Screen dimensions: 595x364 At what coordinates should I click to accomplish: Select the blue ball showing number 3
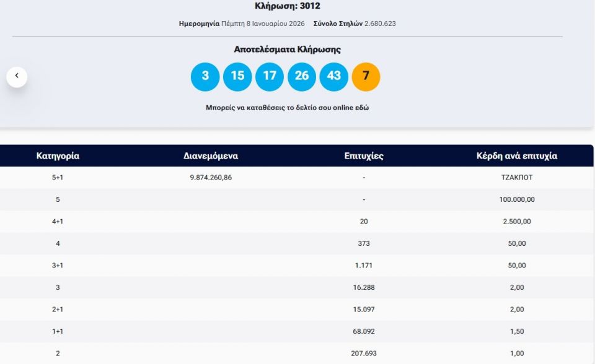coord(205,76)
